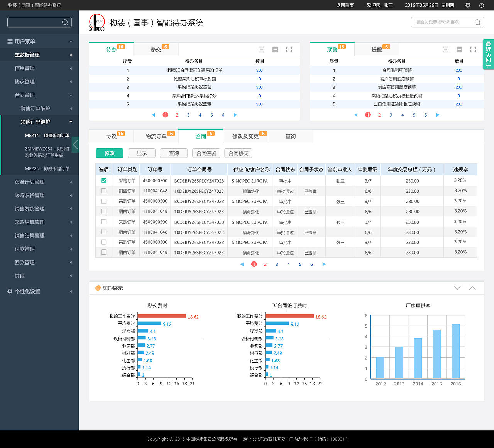494x448 pixels.
Task: Click the pie chart icon beside 图形展示
Action: [x=97, y=288]
